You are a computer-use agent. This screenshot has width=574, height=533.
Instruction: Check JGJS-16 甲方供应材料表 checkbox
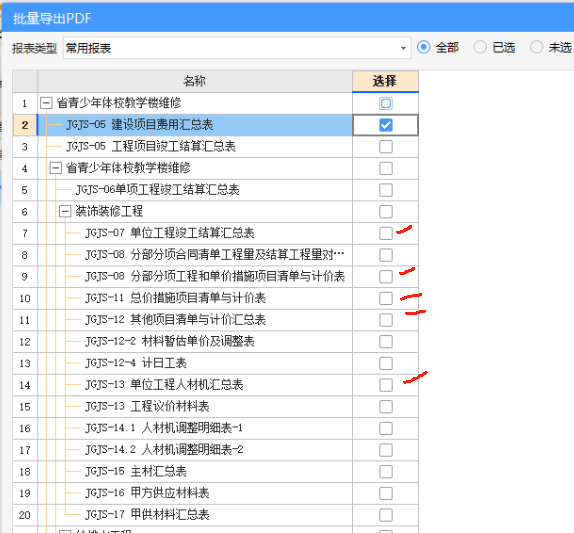pyautogui.click(x=386, y=493)
